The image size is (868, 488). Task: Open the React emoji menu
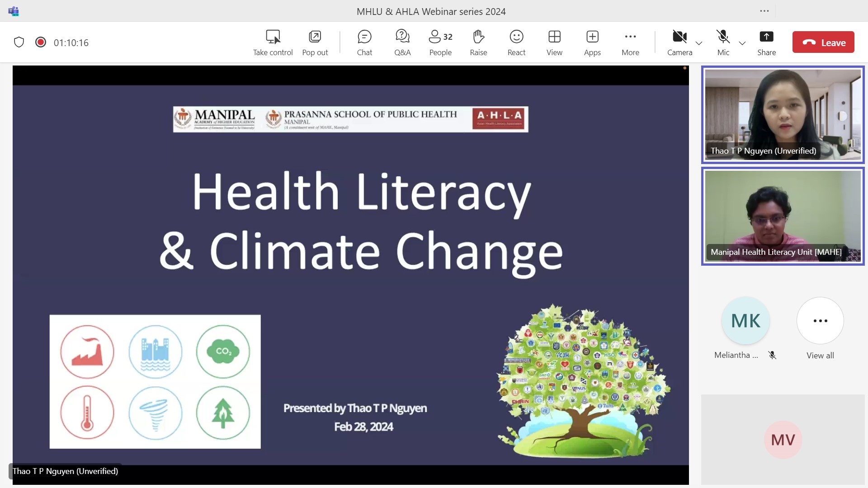(x=516, y=42)
